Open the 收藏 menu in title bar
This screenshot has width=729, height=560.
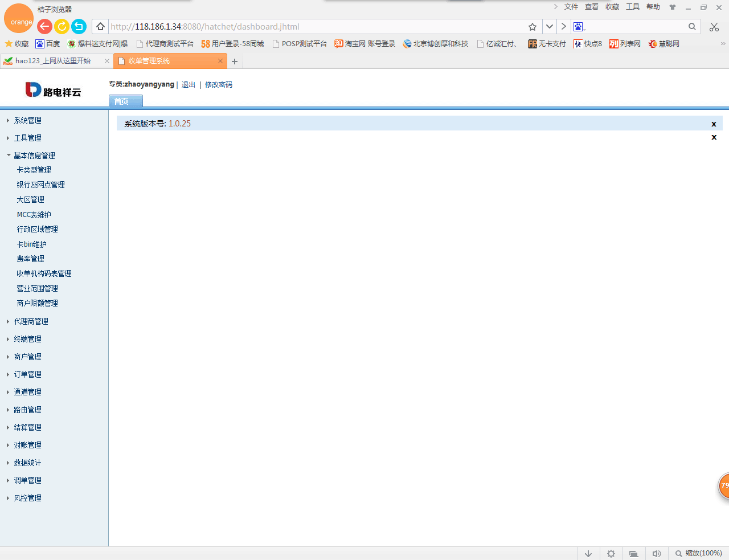coord(612,7)
